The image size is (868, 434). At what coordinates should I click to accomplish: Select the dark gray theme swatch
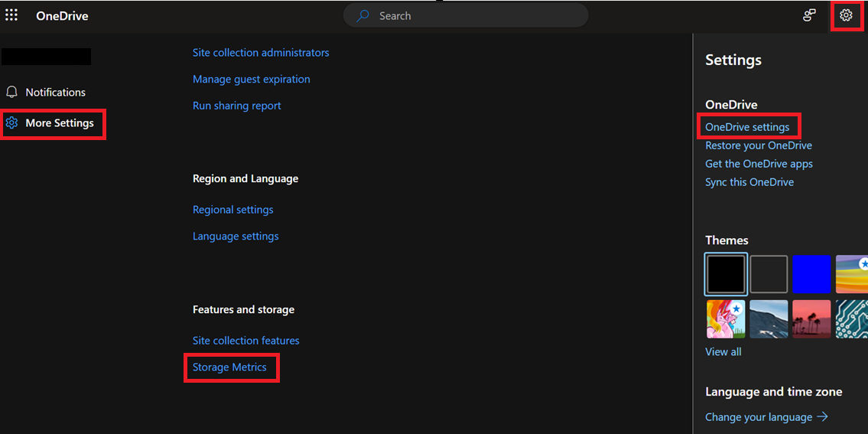pyautogui.click(x=769, y=274)
